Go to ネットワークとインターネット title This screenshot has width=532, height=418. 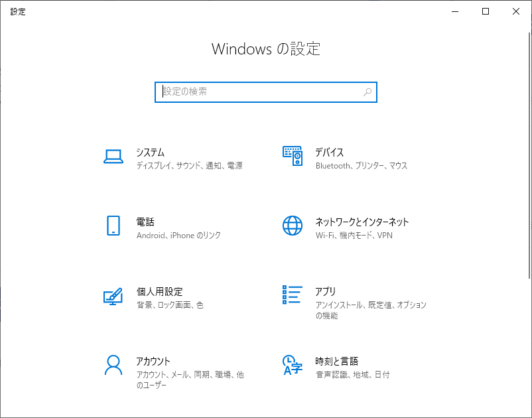362,222
